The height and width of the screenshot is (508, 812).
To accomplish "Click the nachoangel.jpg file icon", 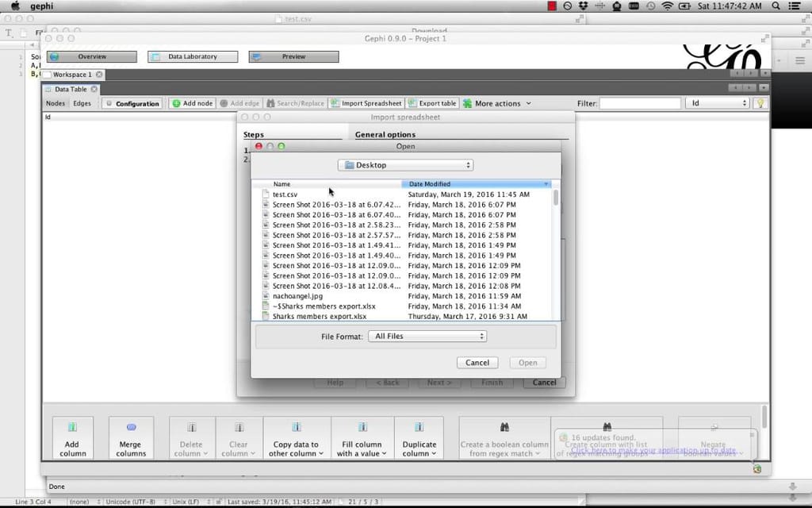I will (266, 296).
